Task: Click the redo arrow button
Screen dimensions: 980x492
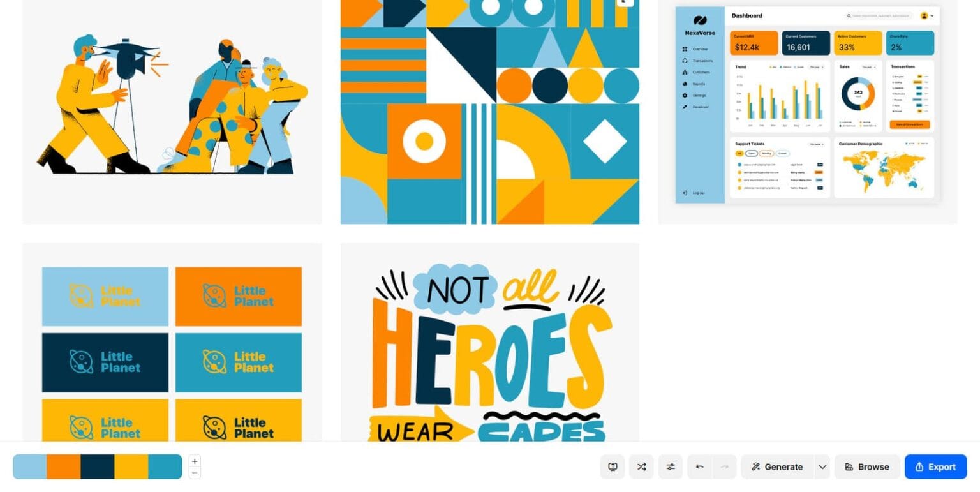Action: tap(724, 466)
